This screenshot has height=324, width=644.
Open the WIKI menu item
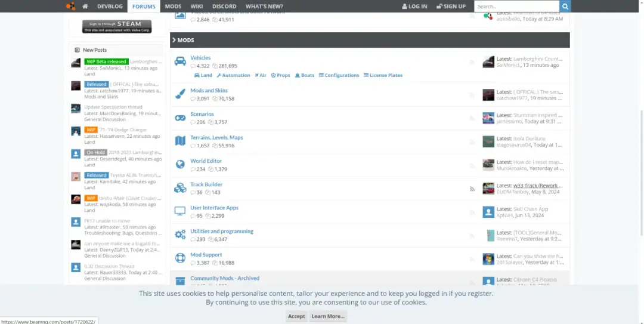[x=197, y=6]
